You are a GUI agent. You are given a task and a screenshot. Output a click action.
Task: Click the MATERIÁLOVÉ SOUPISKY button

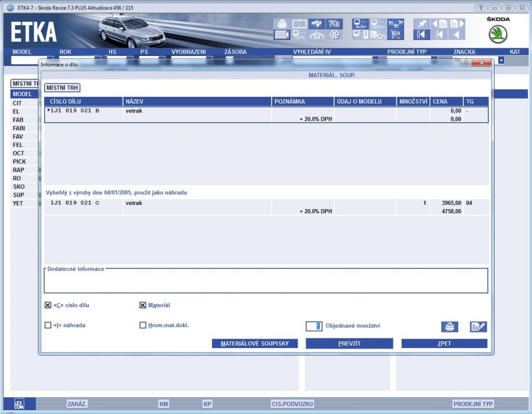(x=255, y=343)
